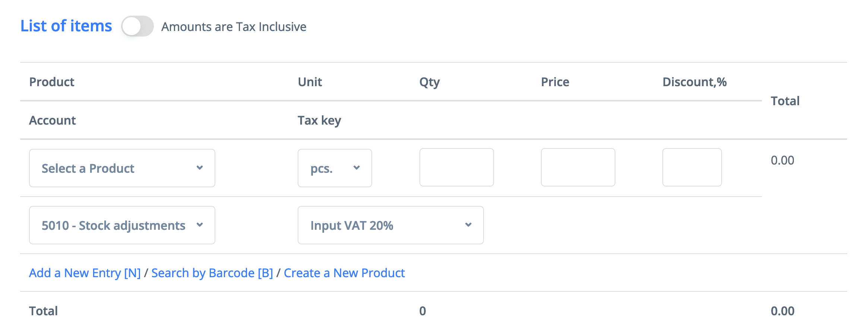
Task: Click the Price column header
Action: pos(555,82)
